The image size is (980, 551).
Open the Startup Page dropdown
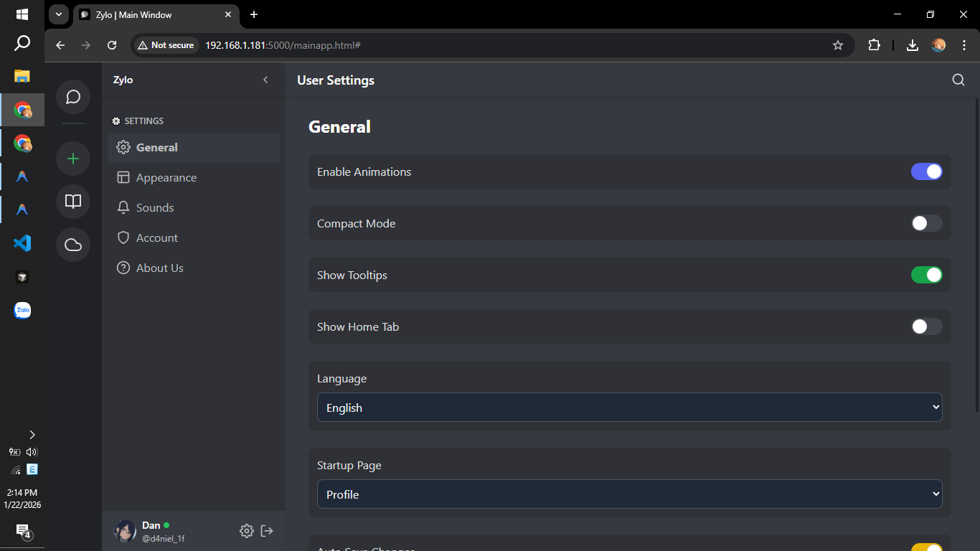(x=629, y=494)
